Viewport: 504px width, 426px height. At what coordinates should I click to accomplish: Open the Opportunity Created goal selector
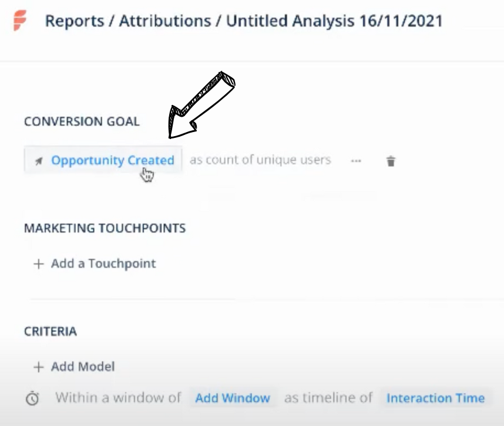coord(103,160)
